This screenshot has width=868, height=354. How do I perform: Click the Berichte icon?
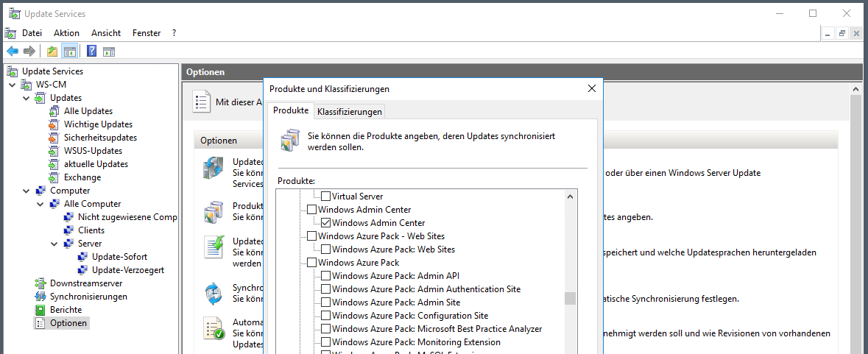[x=40, y=310]
